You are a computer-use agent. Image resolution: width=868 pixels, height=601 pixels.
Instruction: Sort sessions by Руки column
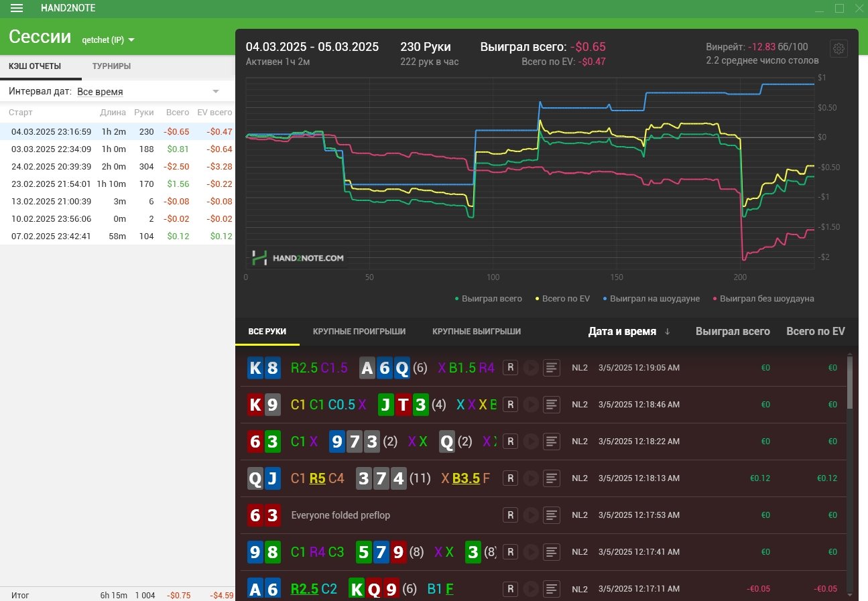tap(143, 113)
